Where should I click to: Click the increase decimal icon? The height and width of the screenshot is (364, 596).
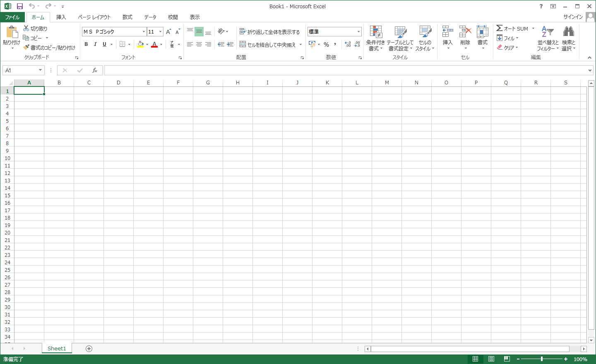[x=348, y=44]
